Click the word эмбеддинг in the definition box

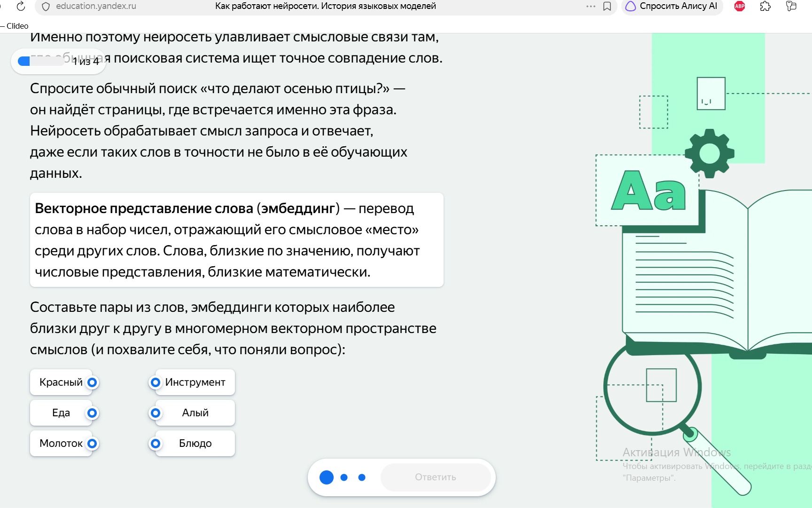[298, 208]
